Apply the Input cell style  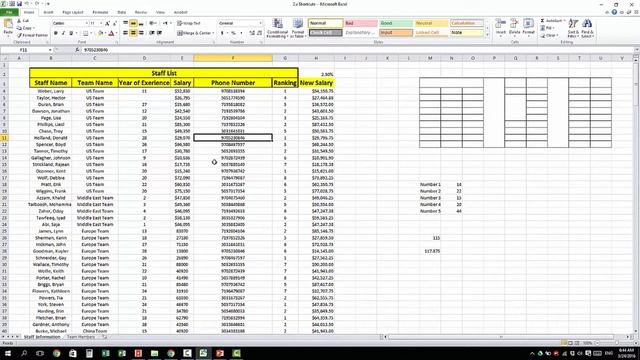pos(396,33)
